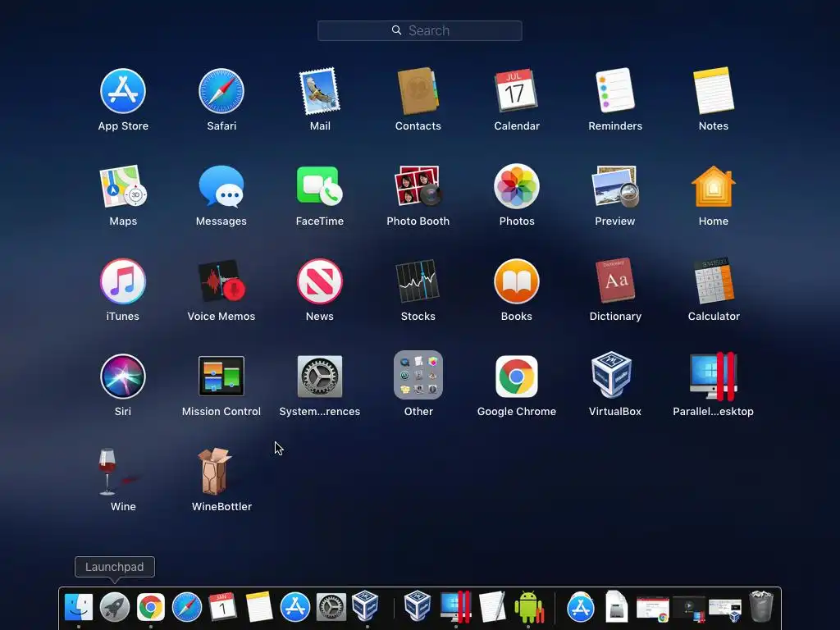This screenshot has width=840, height=630.
Task: Open Notes in the Launchpad grid
Action: [x=714, y=91]
